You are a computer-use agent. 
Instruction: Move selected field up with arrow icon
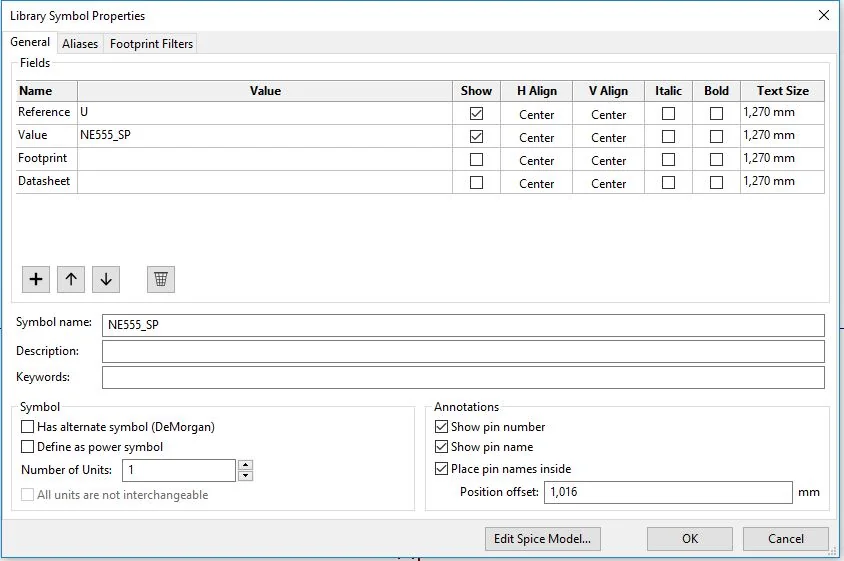coord(71,279)
